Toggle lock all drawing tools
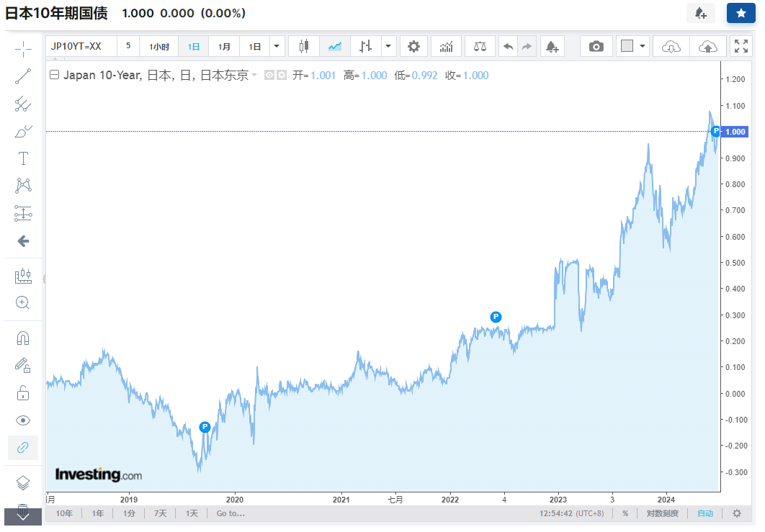Screen dimensions: 765x532 click(23, 393)
